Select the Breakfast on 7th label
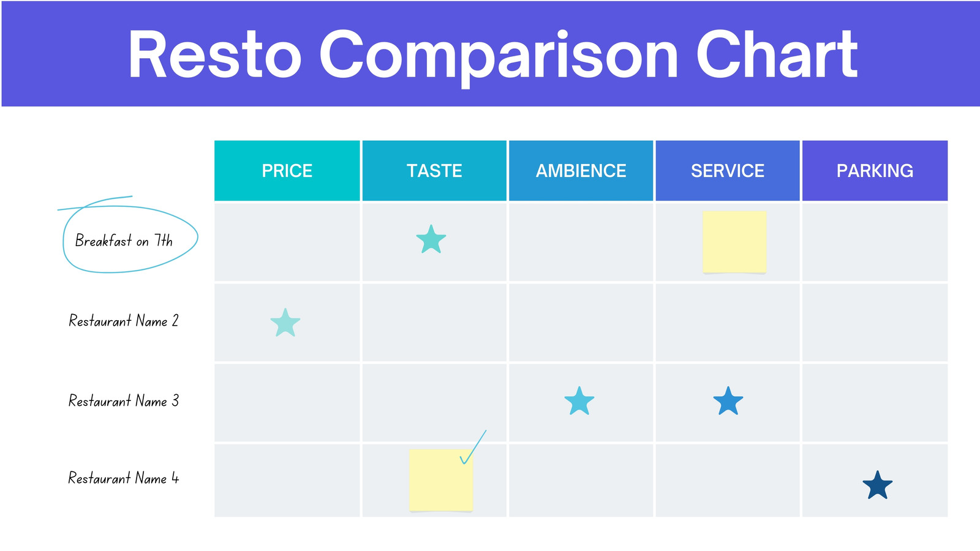Viewport: 980px width, 551px height. (x=124, y=241)
